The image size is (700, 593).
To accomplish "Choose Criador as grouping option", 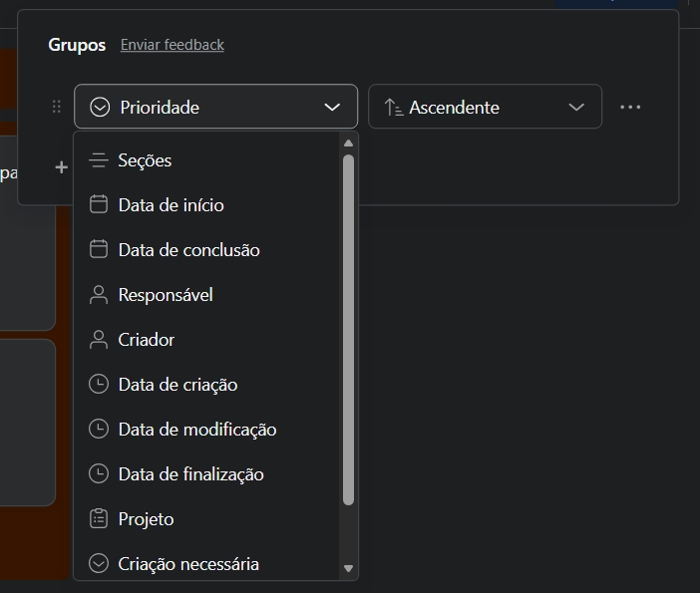I will coord(146,339).
